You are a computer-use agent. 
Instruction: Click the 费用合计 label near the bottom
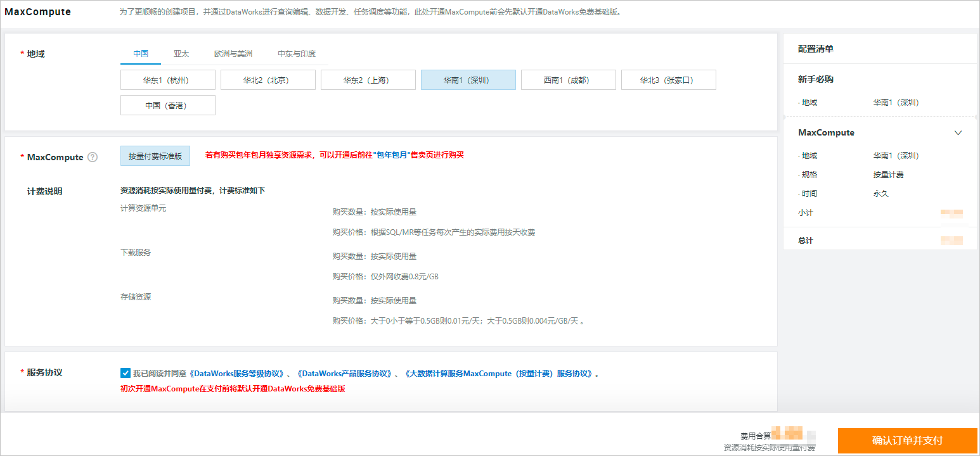(756, 436)
